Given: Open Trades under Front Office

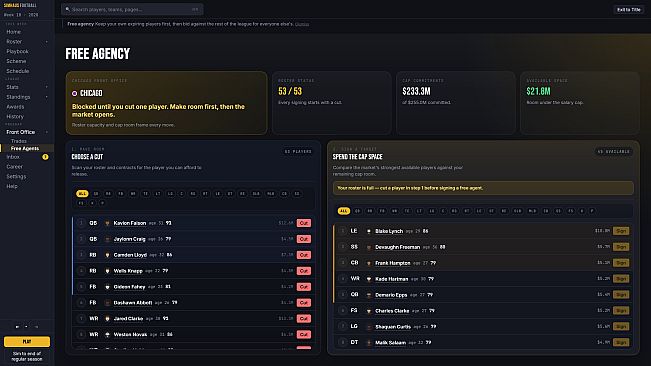Looking at the screenshot, I should pyautogui.click(x=19, y=141).
